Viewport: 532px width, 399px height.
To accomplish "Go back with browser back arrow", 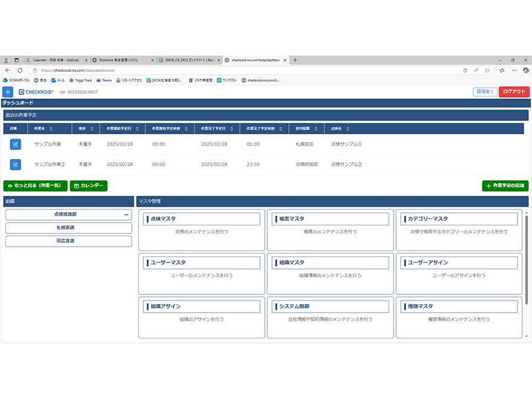I will [x=7, y=70].
